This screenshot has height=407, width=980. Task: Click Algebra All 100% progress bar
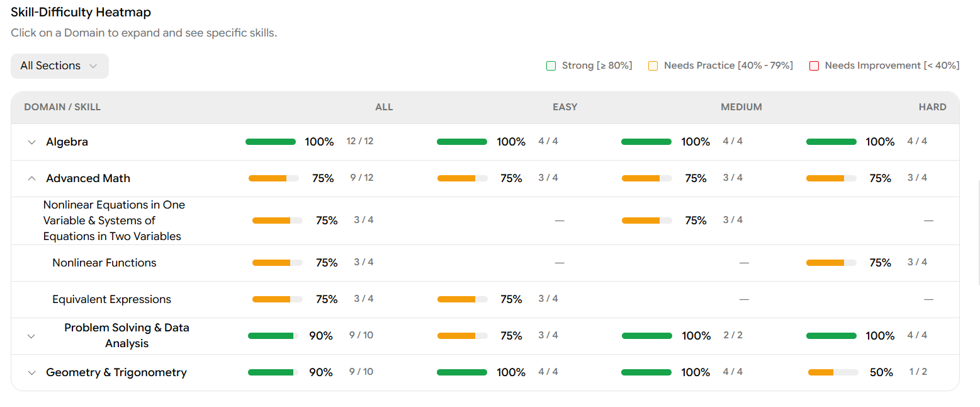pos(271,142)
